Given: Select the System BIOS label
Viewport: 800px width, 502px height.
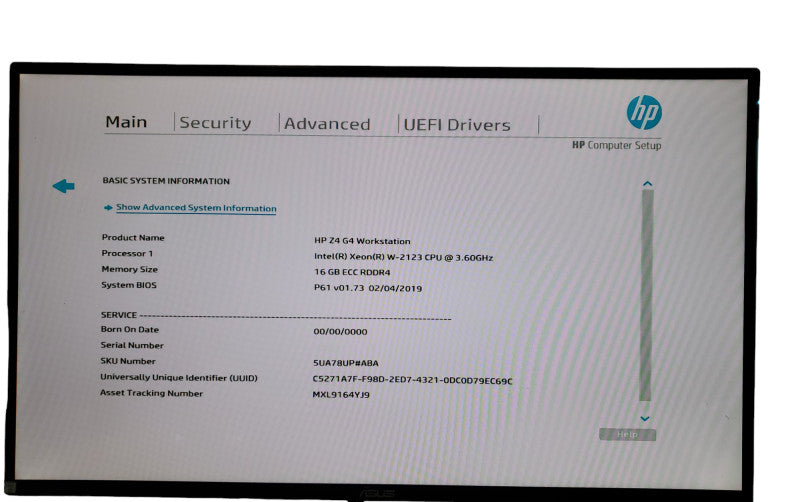Looking at the screenshot, I should tap(129, 285).
